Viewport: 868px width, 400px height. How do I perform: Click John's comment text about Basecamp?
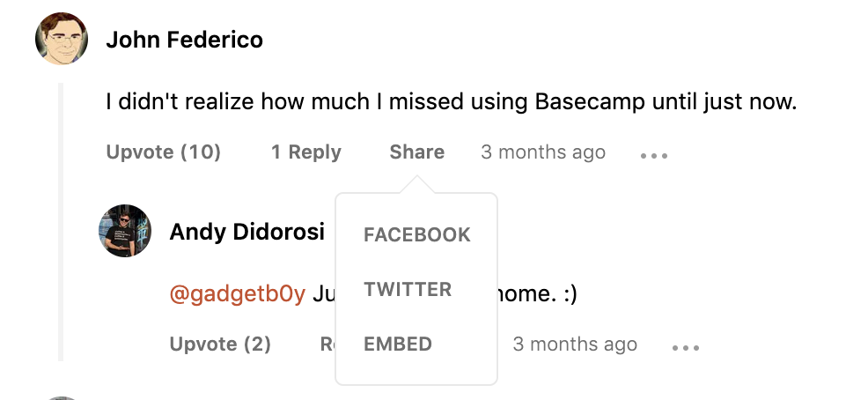click(451, 102)
